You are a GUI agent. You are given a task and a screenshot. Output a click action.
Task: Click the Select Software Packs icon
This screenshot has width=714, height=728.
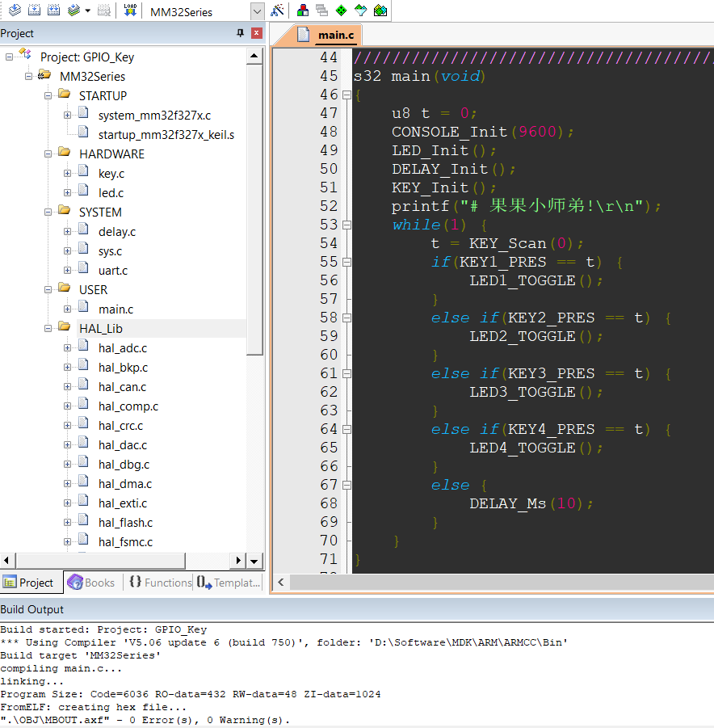tap(361, 11)
